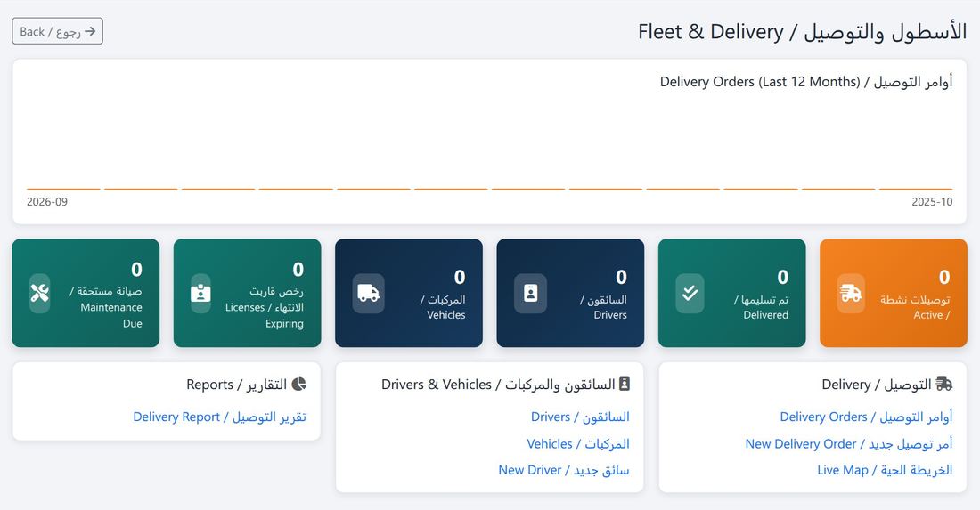The width and height of the screenshot is (980, 510).
Task: Click the driver badge icon on Drivers card
Action: pos(530,293)
